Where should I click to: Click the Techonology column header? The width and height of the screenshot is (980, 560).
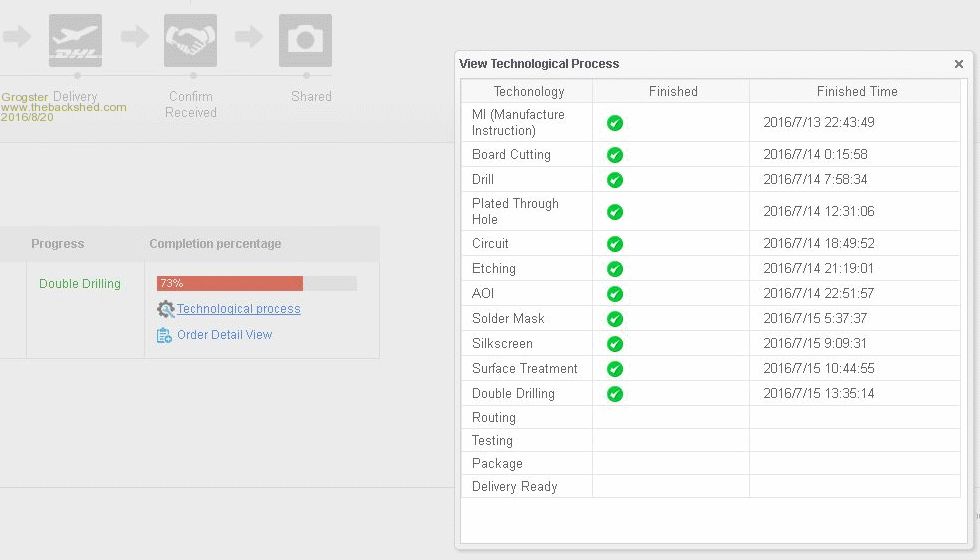point(528,91)
